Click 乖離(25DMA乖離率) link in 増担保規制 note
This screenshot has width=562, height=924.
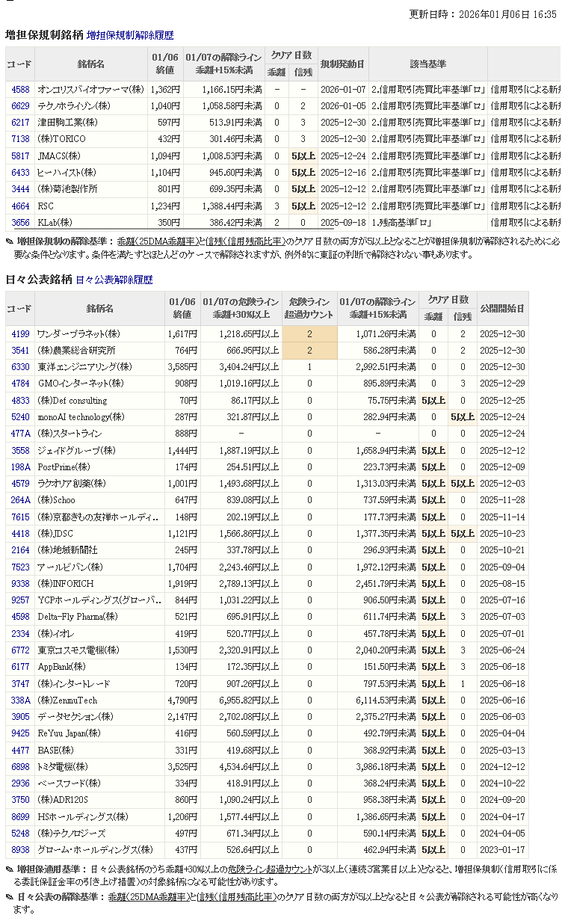click(x=157, y=241)
